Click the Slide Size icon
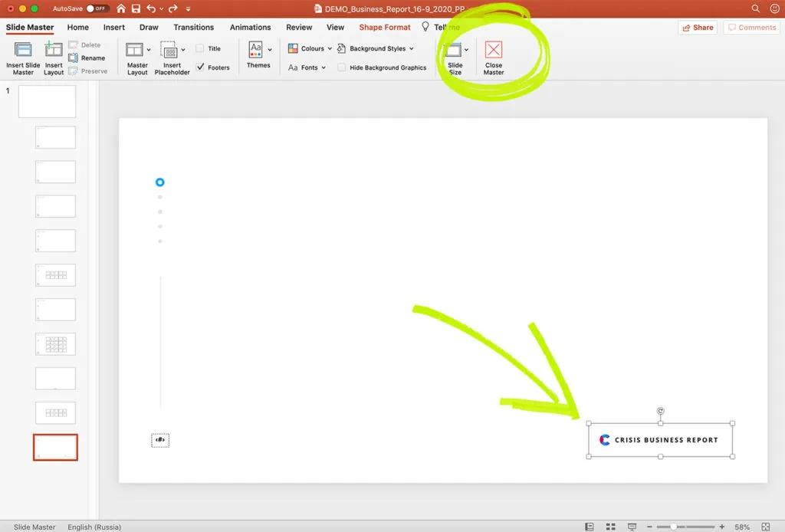This screenshot has width=785, height=532. click(x=453, y=50)
